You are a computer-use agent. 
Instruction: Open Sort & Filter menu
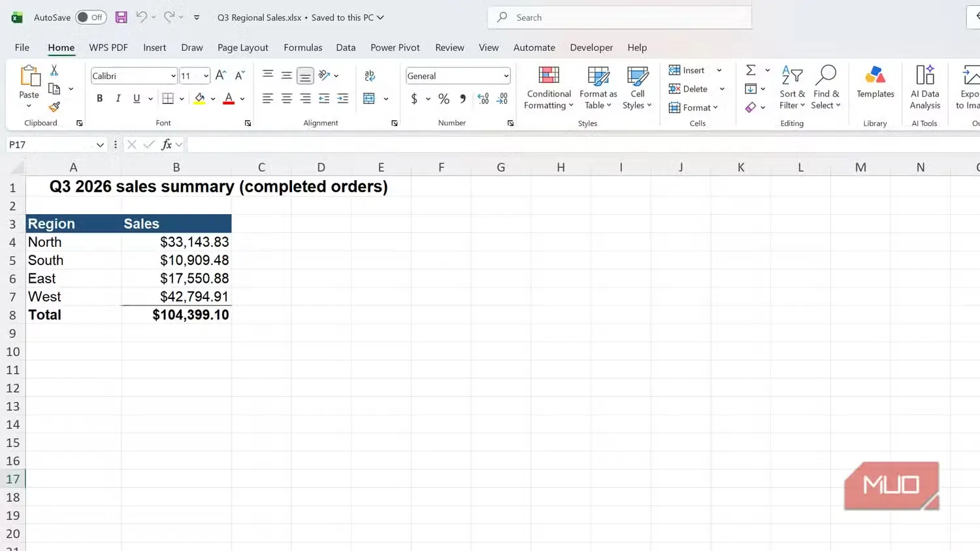(792, 87)
